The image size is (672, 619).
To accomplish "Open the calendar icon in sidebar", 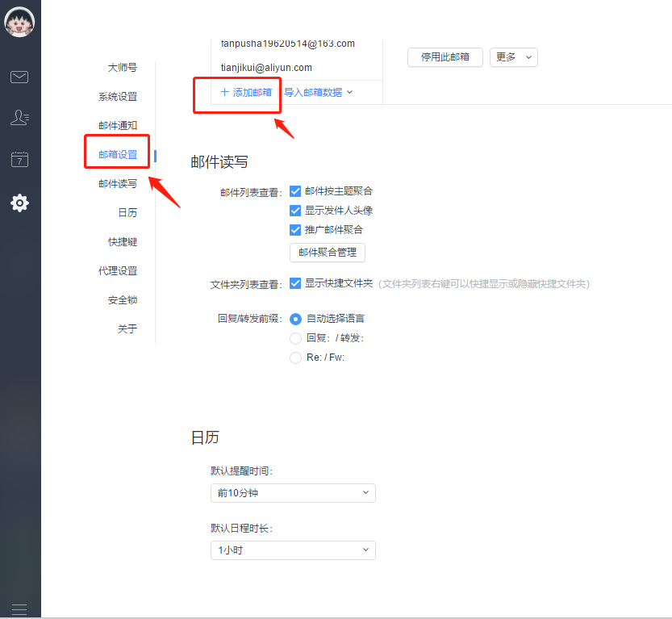I will pyautogui.click(x=19, y=159).
